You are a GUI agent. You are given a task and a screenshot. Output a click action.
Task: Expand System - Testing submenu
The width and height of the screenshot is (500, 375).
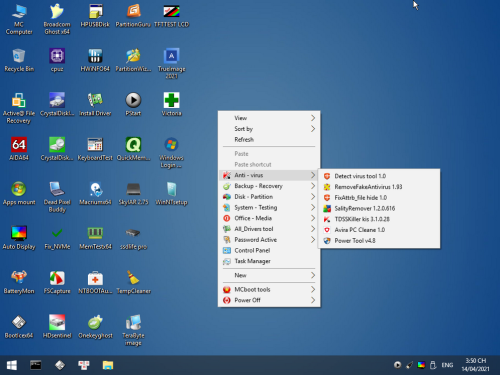[x=269, y=207]
